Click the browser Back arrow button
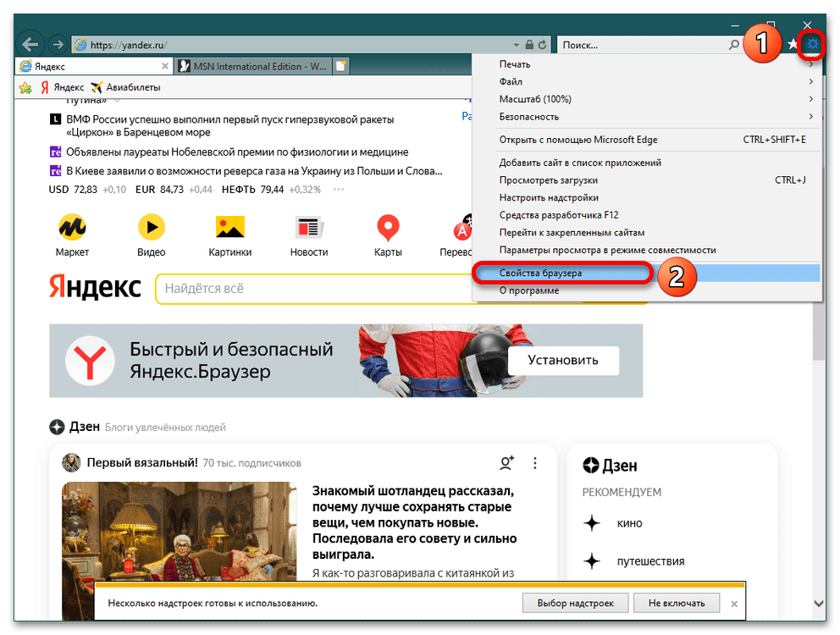The image size is (840, 635). [x=31, y=44]
